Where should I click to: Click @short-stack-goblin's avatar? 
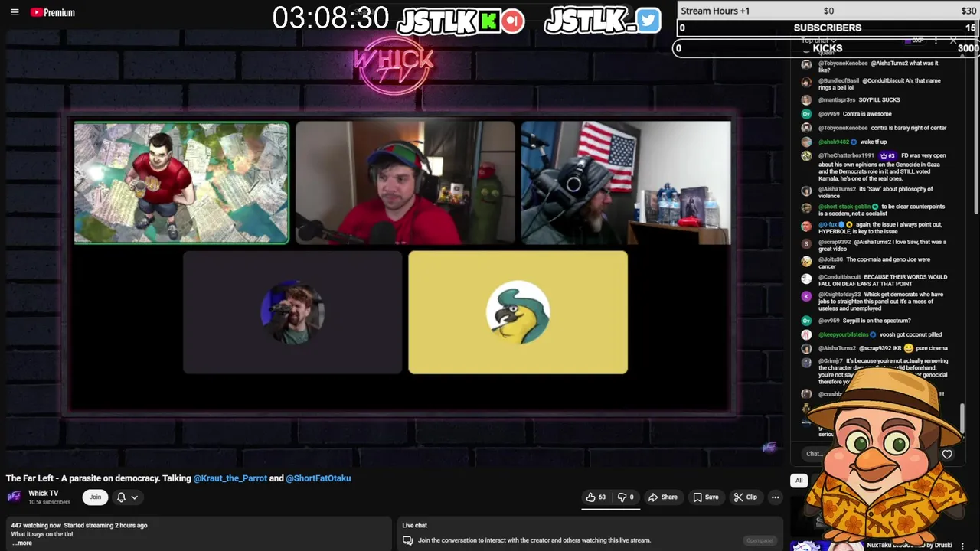click(806, 207)
